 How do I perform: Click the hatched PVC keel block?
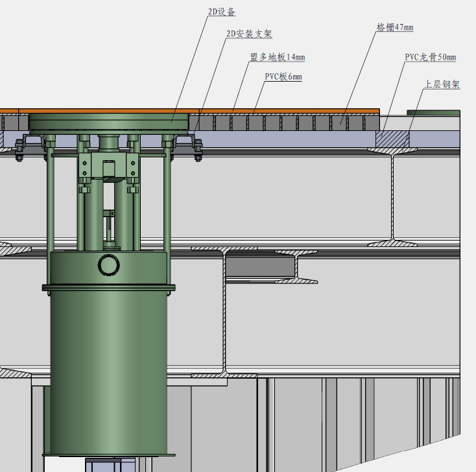click(x=392, y=138)
